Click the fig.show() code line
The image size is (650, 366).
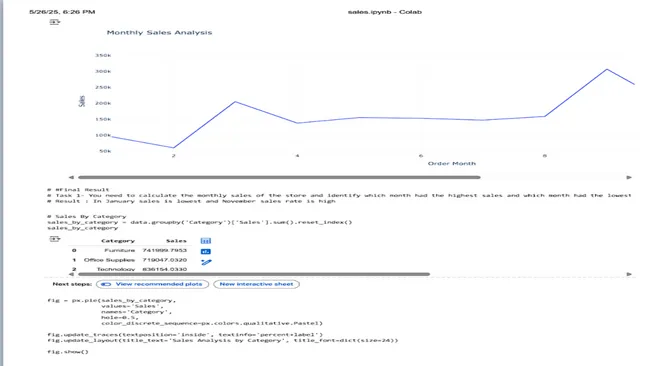68,352
